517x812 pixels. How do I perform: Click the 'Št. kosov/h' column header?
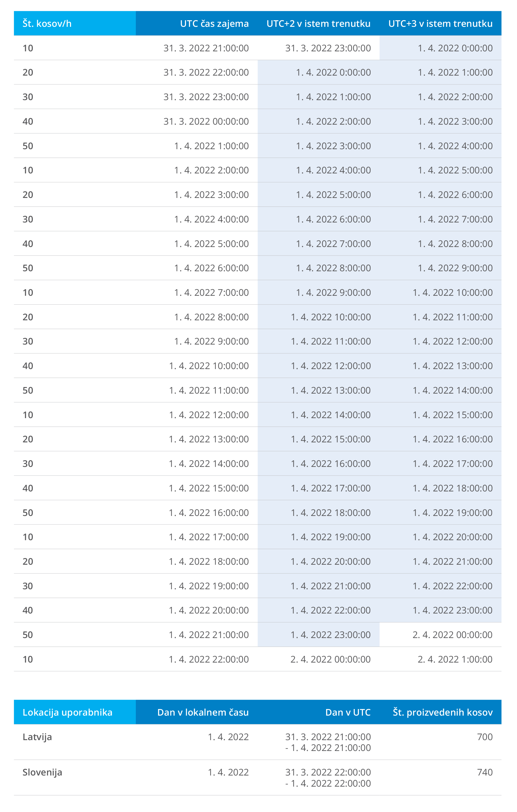pos(47,24)
